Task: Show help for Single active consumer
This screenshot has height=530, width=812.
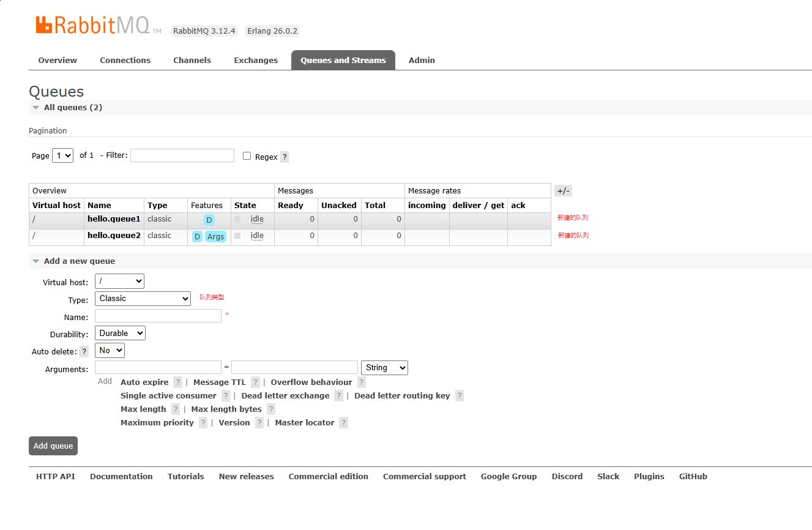Action: [x=226, y=396]
